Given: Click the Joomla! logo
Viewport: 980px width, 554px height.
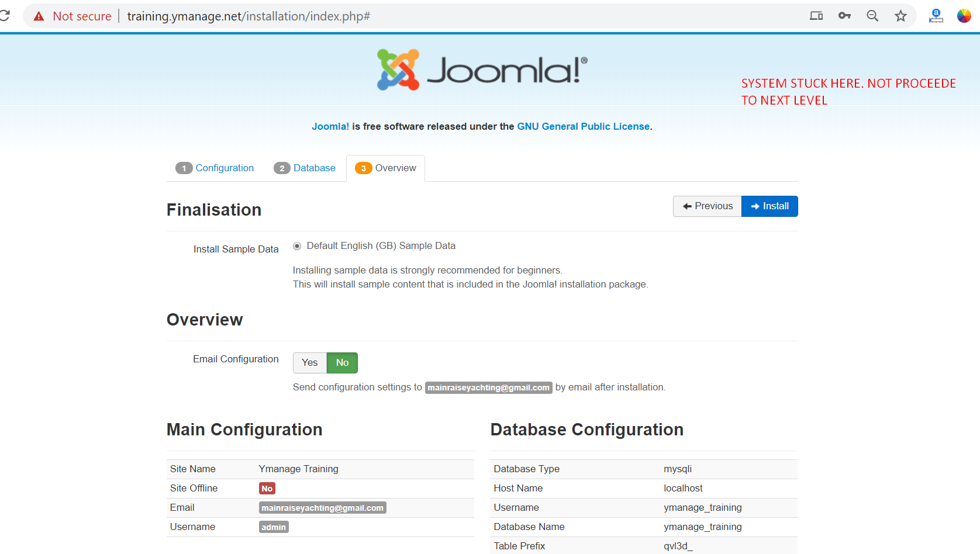Looking at the screenshot, I should [482, 70].
